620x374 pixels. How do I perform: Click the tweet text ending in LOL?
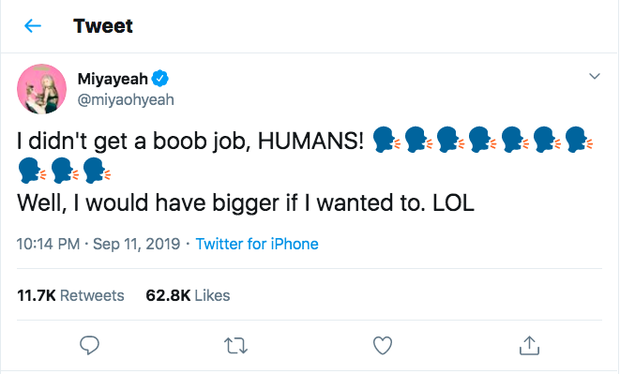(246, 203)
